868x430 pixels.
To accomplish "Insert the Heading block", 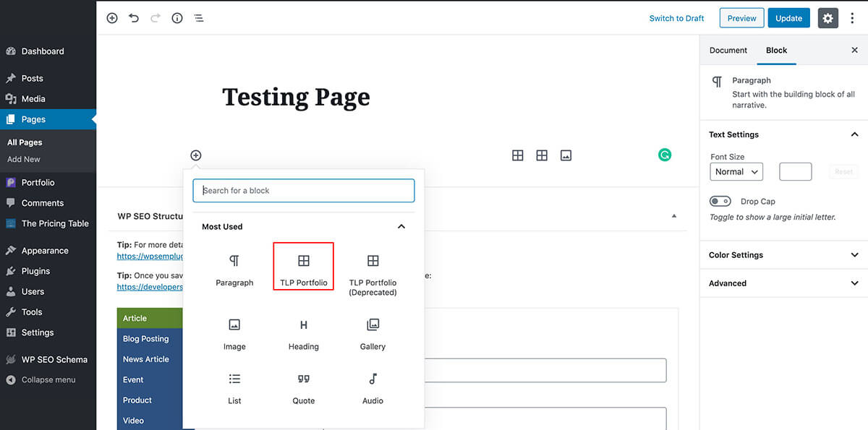I will pos(304,335).
